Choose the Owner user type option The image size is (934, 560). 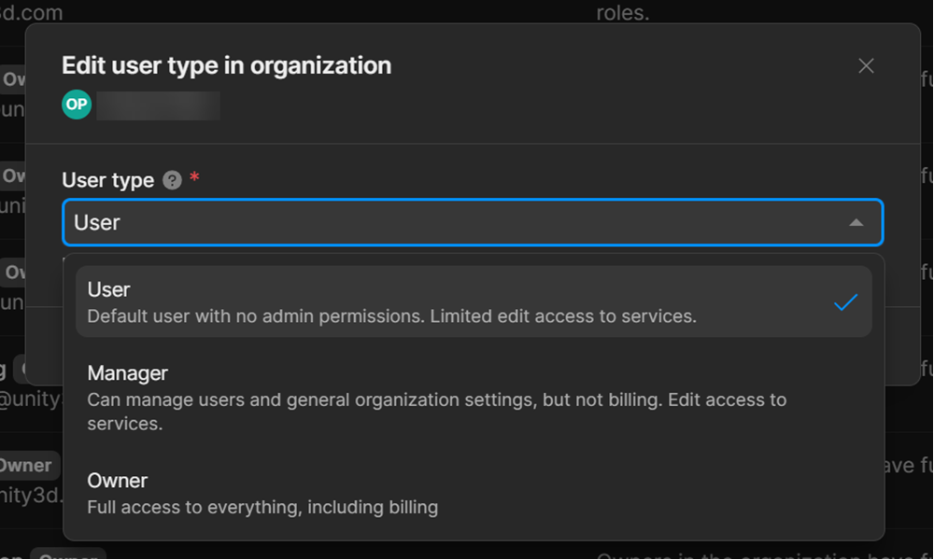[x=474, y=494]
